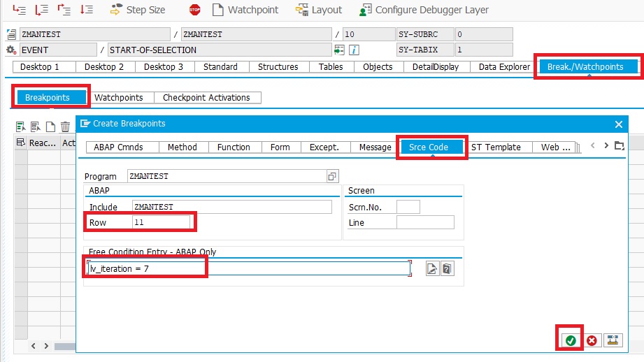Click the condition editor pencil icon
Image resolution: width=644 pixels, height=362 pixels.
click(x=432, y=269)
